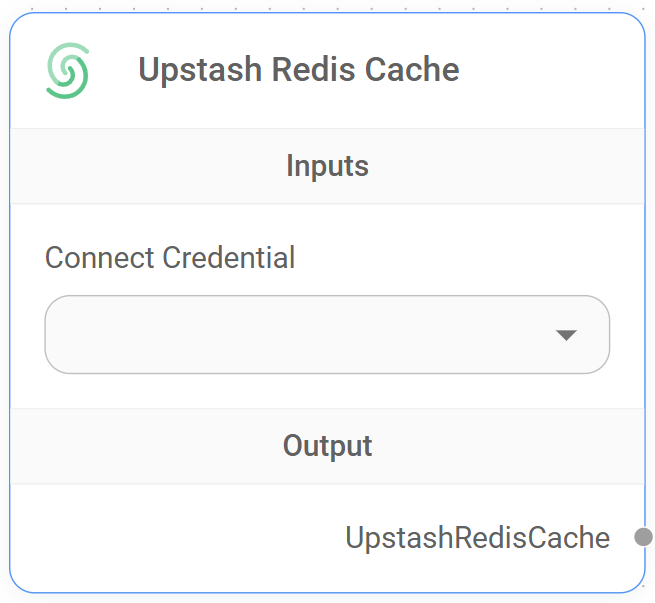Select the Upstash Redis Cache node title
655x603 pixels.
click(x=298, y=70)
